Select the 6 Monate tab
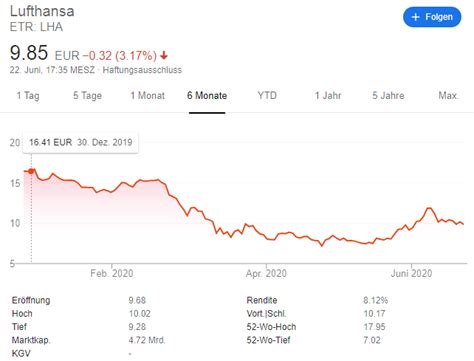Screen dimensions: 474x361 (x=207, y=96)
